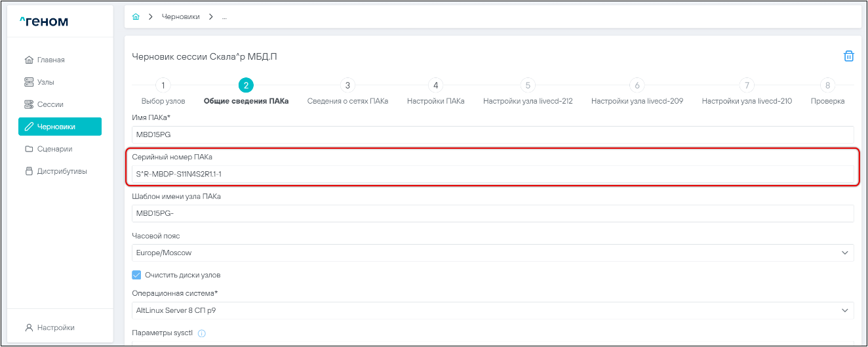
Task: Click the home icon in breadcrumb
Action: click(x=136, y=16)
